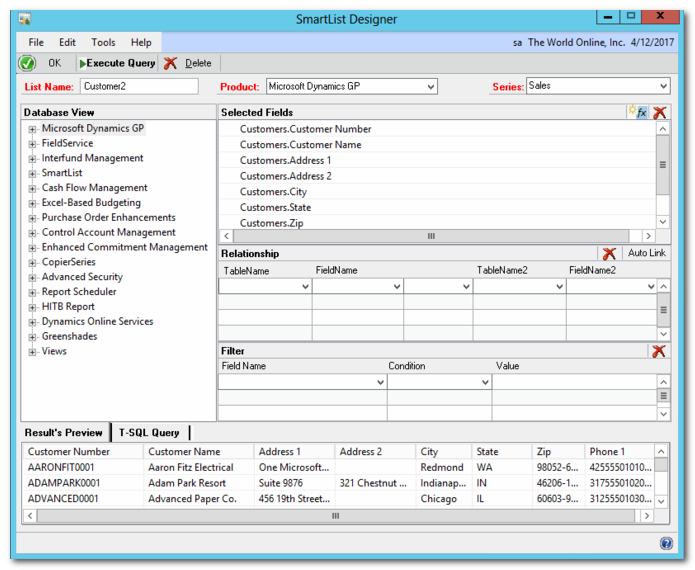The width and height of the screenshot is (695, 570).
Task: Click the Filter Value input field
Action: point(574,382)
